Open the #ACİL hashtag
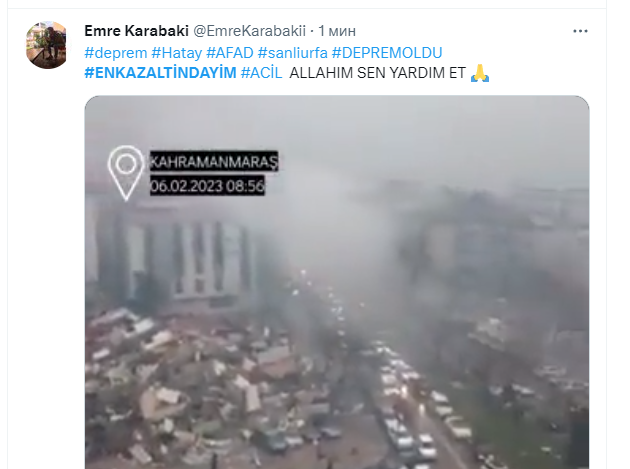The width and height of the screenshot is (630, 469). (x=262, y=73)
